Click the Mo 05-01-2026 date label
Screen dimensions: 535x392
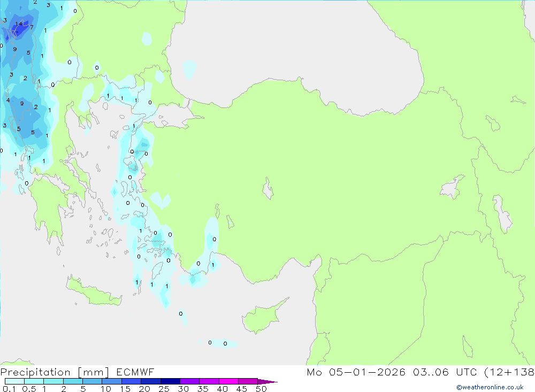point(356,372)
